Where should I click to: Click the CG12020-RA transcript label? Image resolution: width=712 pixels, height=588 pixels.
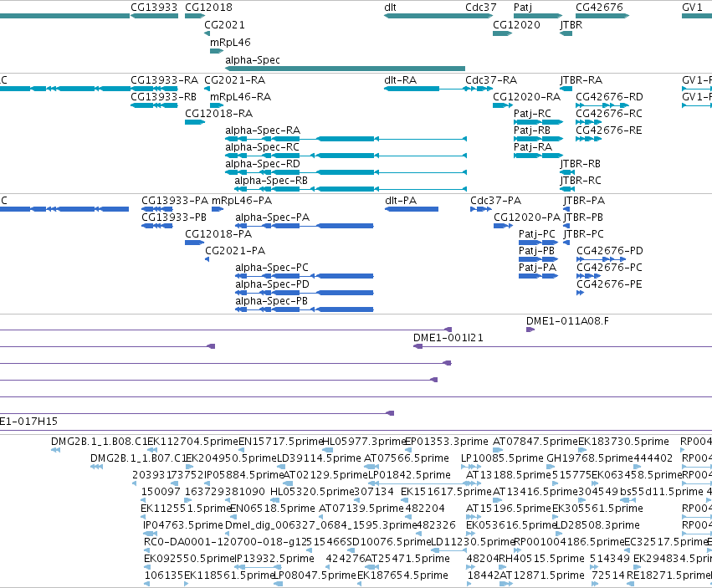point(527,97)
